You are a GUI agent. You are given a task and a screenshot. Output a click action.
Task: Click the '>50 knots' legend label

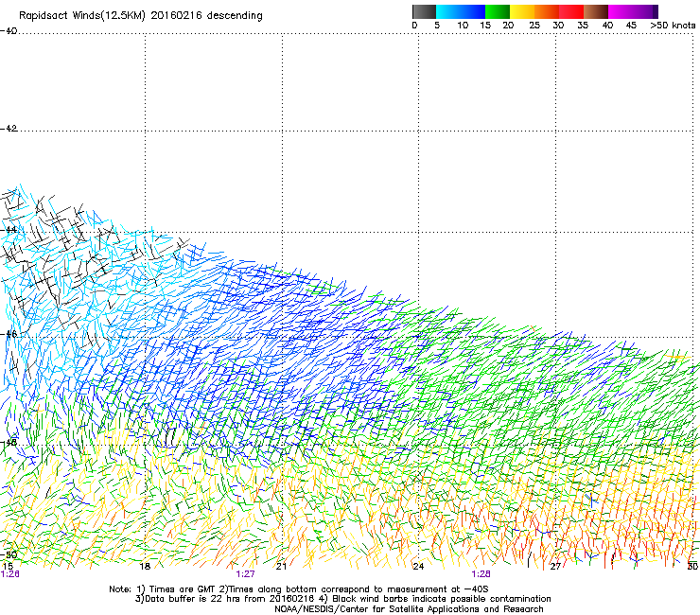coord(673,26)
